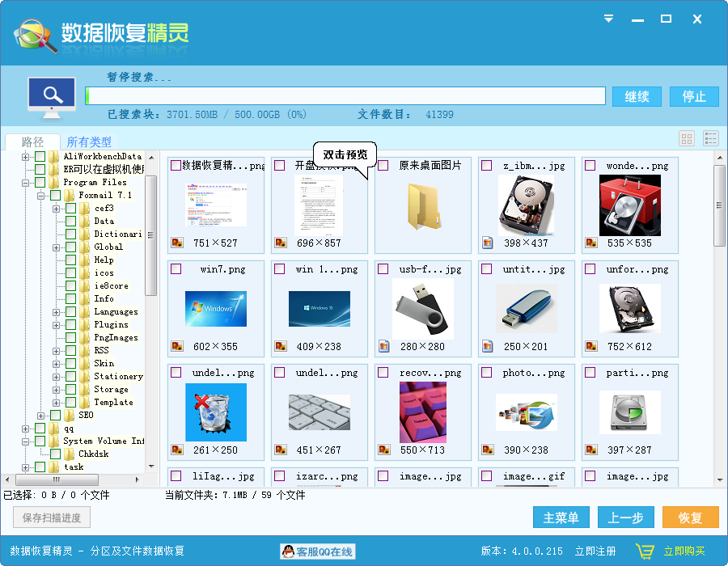This screenshot has width=728, height=566.
Task: Expand the qq folder node
Action: point(26,429)
